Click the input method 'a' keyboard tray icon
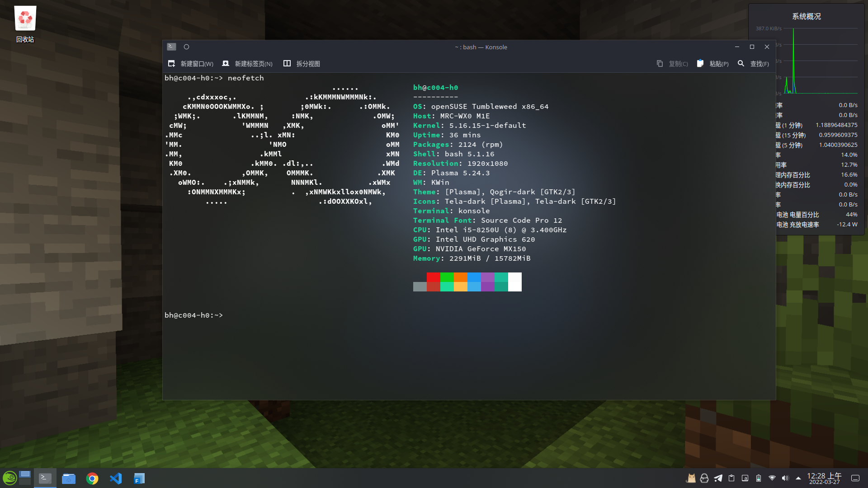 pyautogui.click(x=745, y=478)
